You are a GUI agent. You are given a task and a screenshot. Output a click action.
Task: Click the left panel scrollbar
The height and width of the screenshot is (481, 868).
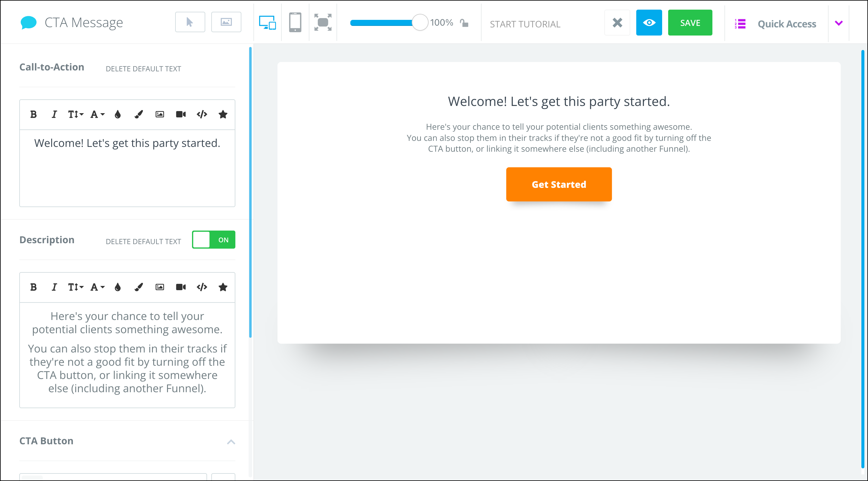pyautogui.click(x=250, y=192)
